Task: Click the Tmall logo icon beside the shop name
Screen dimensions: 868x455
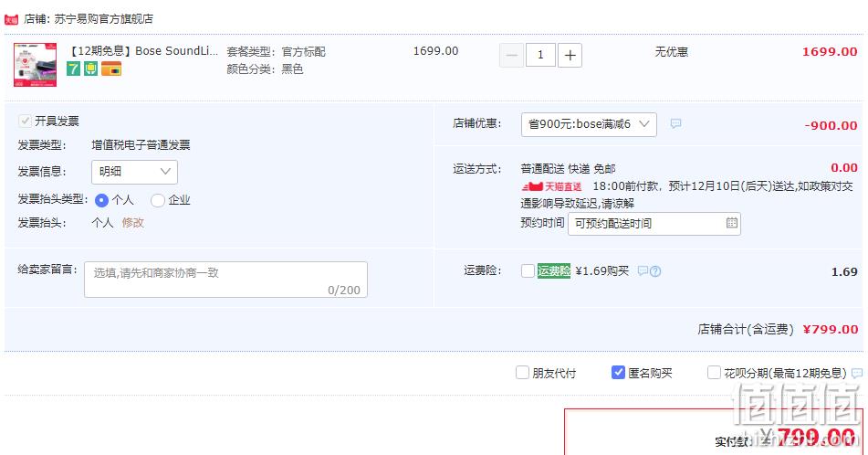Action: point(11,19)
